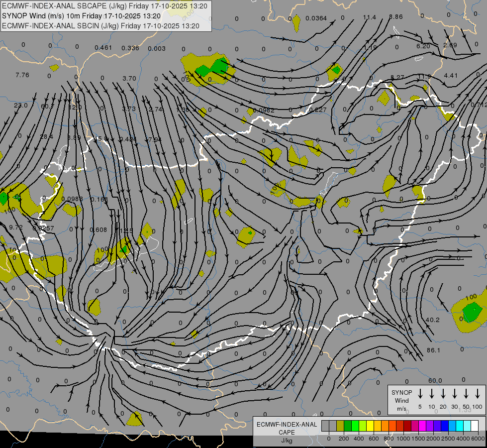487x448 pixels.
Task: Click the 'ECMWF-INDEX-ANAL CAPE' legend label
Action: pos(287,428)
